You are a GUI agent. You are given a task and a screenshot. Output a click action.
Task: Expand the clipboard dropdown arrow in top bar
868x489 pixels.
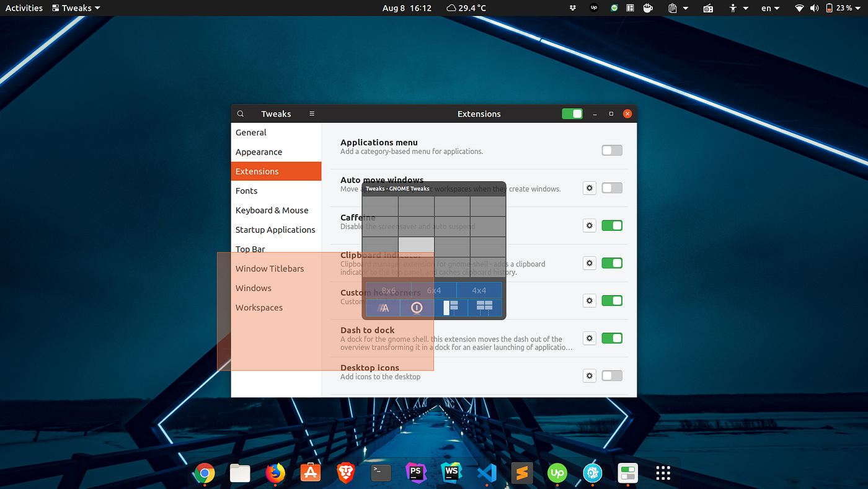[684, 7]
